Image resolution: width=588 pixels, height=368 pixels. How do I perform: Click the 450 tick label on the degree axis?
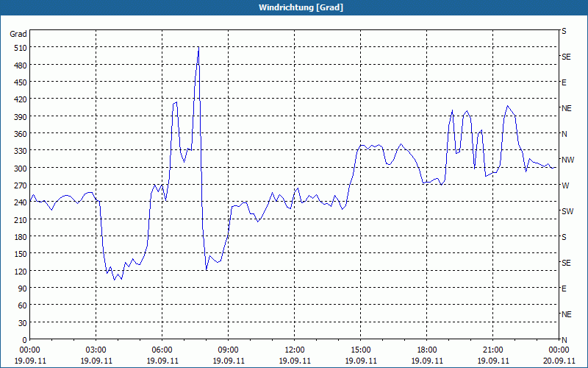pyautogui.click(x=21, y=82)
